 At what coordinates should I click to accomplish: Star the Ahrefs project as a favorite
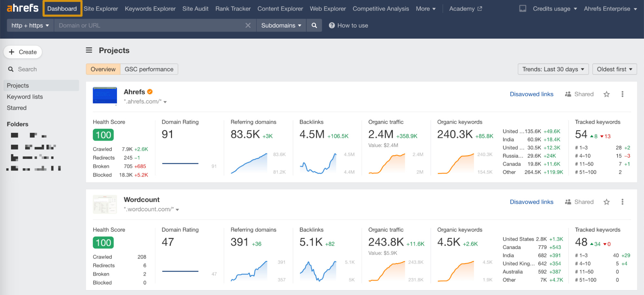(x=606, y=94)
